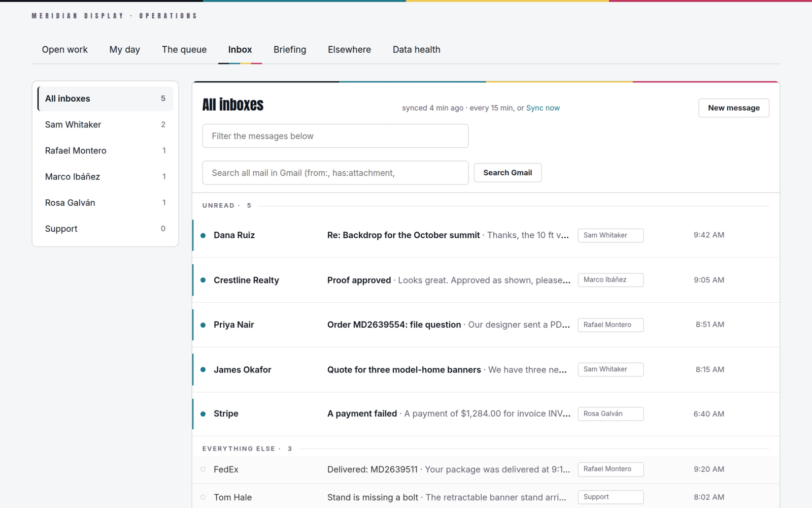Focus the Search all mail in Gmail field
812x508 pixels.
click(335, 173)
